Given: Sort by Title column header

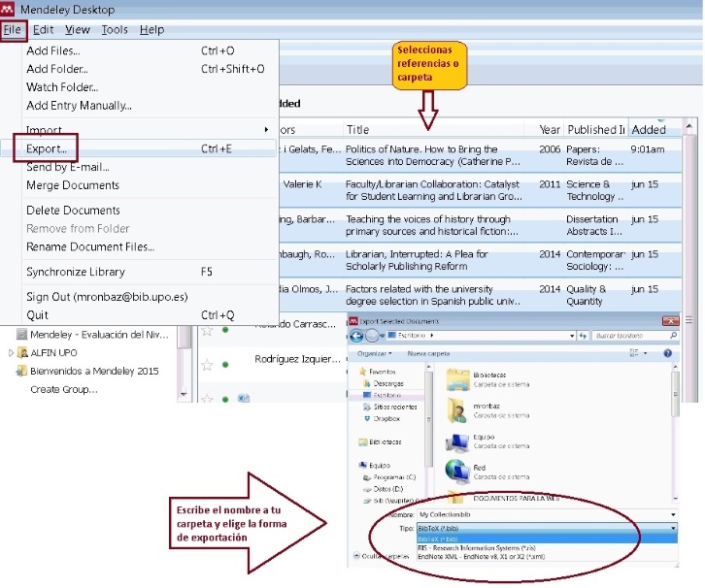Looking at the screenshot, I should [x=433, y=130].
